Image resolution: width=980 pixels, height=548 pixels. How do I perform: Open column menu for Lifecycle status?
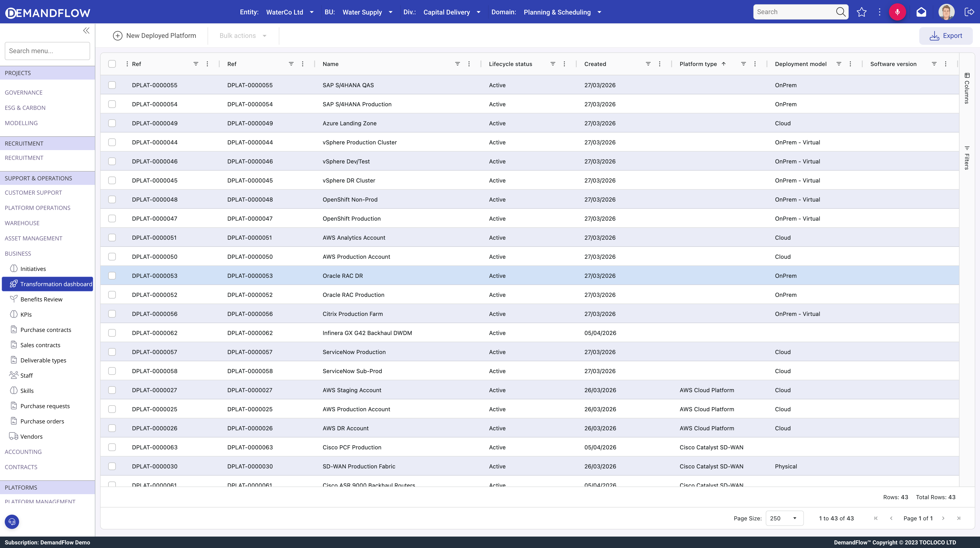564,64
